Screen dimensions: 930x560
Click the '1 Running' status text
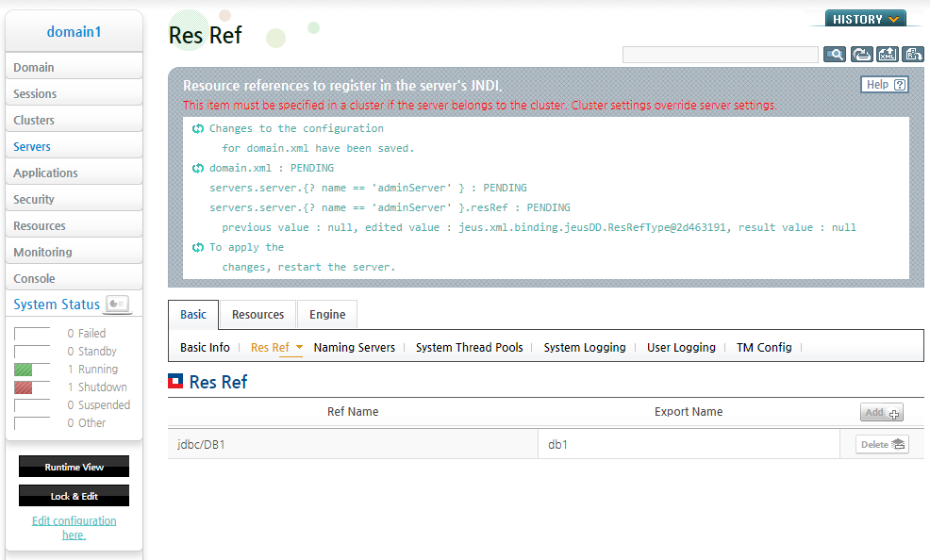tap(92, 369)
